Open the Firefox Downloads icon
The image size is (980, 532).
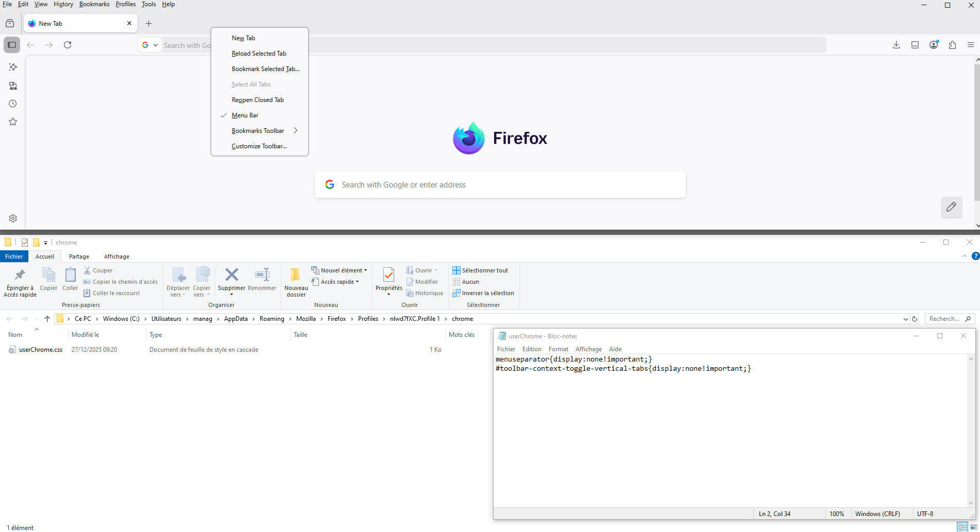tap(897, 45)
